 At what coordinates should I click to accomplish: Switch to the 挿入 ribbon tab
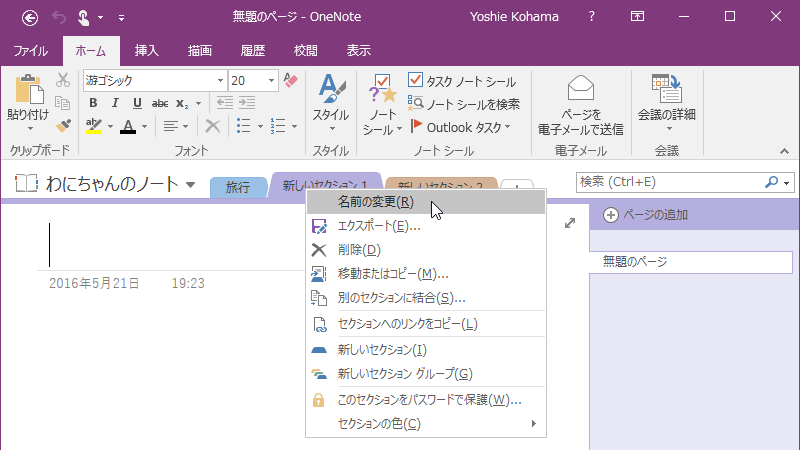coord(147,50)
